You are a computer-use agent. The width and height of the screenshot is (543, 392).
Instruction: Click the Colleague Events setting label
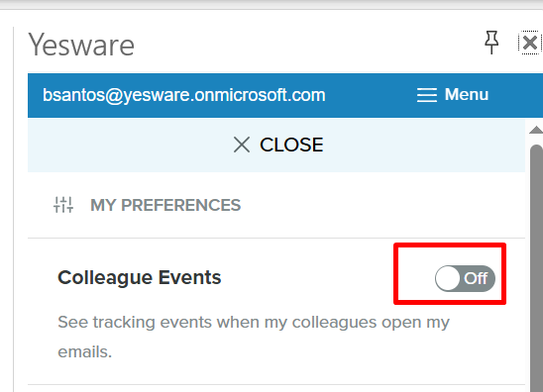point(139,277)
